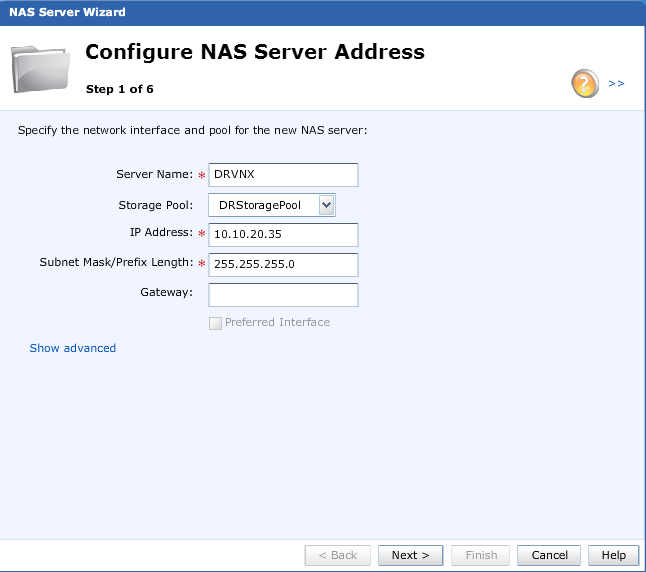Click the Storage Pool label text
646x572 pixels.
pos(156,205)
